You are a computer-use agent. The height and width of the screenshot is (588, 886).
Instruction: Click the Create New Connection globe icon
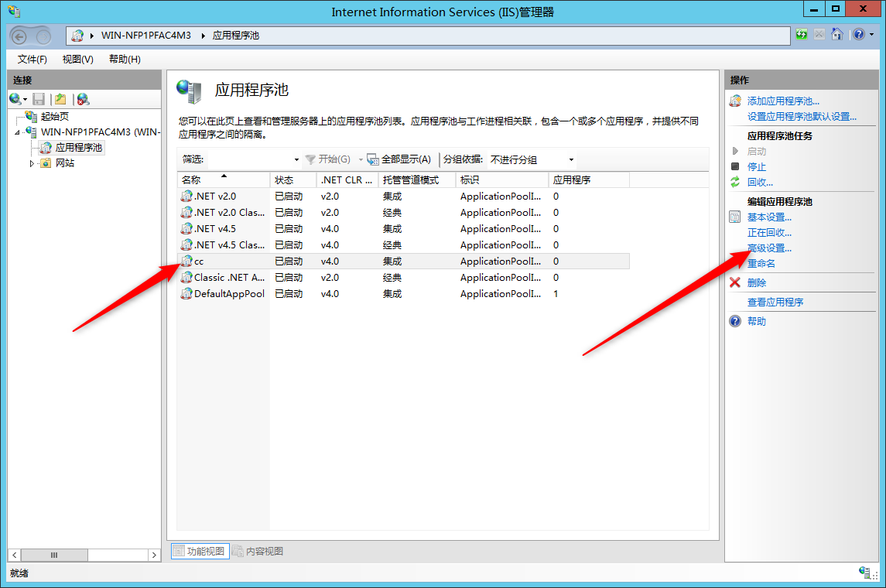click(x=15, y=99)
